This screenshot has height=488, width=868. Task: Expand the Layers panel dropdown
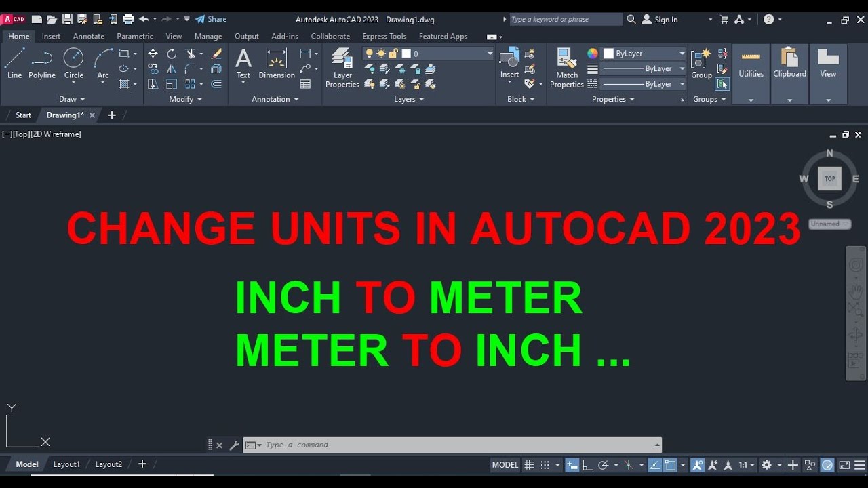[x=409, y=99]
